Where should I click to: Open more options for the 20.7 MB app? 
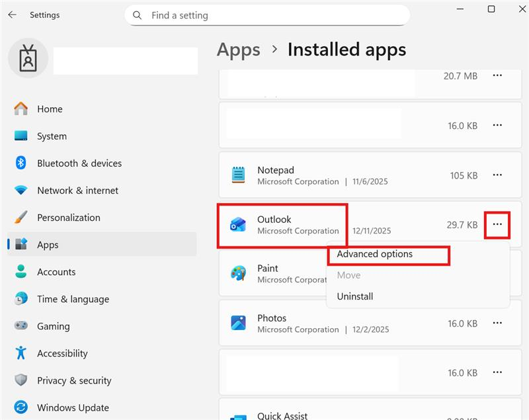[497, 75]
